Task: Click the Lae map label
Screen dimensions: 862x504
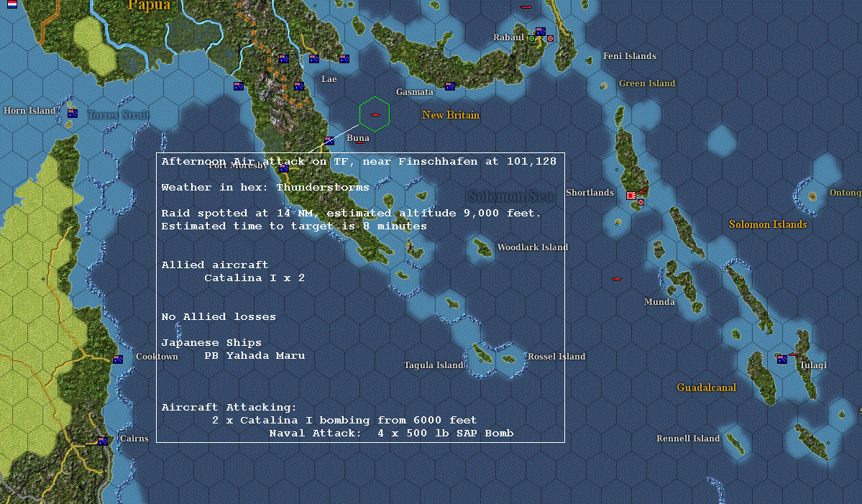Action: coord(329,79)
